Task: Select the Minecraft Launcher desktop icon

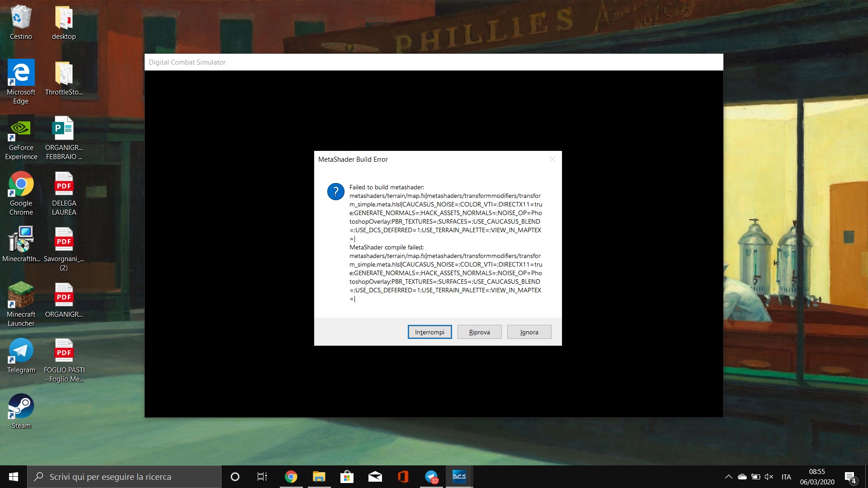Action: pyautogui.click(x=21, y=305)
